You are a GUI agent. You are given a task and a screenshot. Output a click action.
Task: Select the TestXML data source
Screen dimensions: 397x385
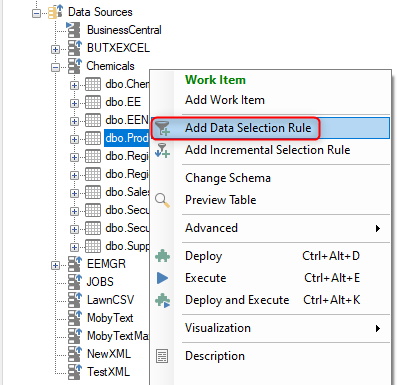[108, 372]
